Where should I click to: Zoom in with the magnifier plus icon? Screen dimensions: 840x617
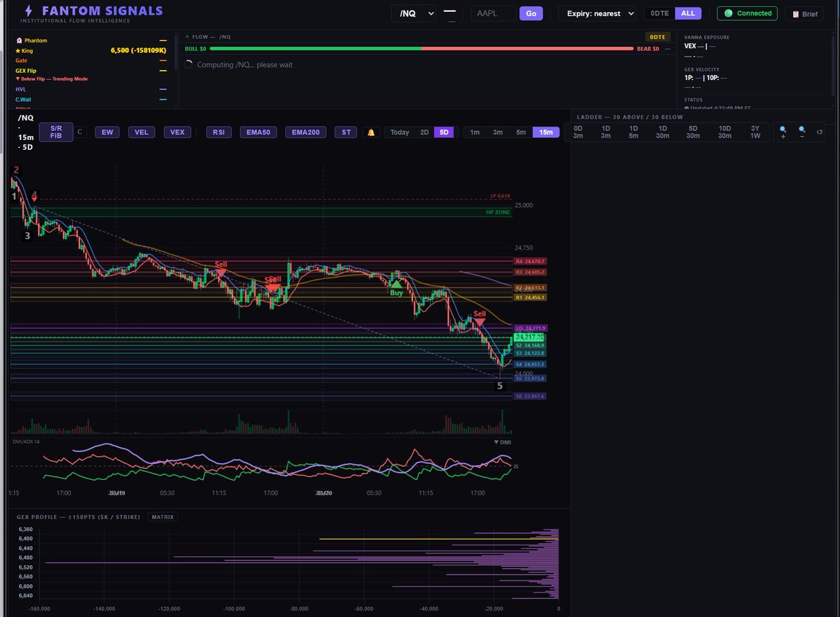[783, 132]
